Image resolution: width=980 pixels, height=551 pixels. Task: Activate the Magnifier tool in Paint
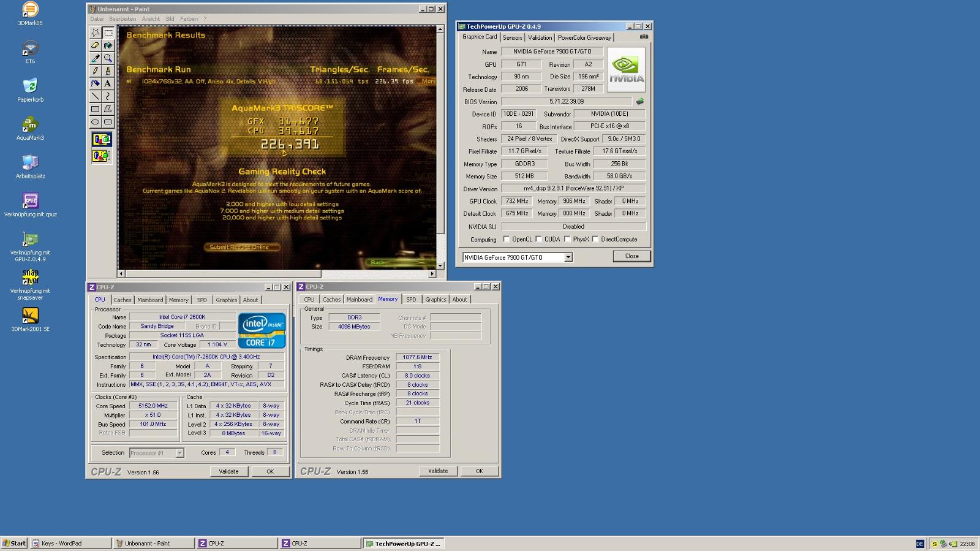coord(108,58)
